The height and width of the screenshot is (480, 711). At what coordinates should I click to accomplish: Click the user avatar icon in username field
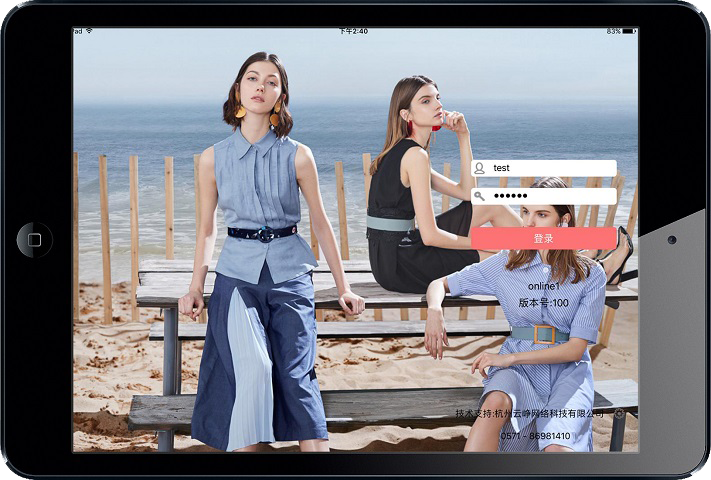pos(480,168)
